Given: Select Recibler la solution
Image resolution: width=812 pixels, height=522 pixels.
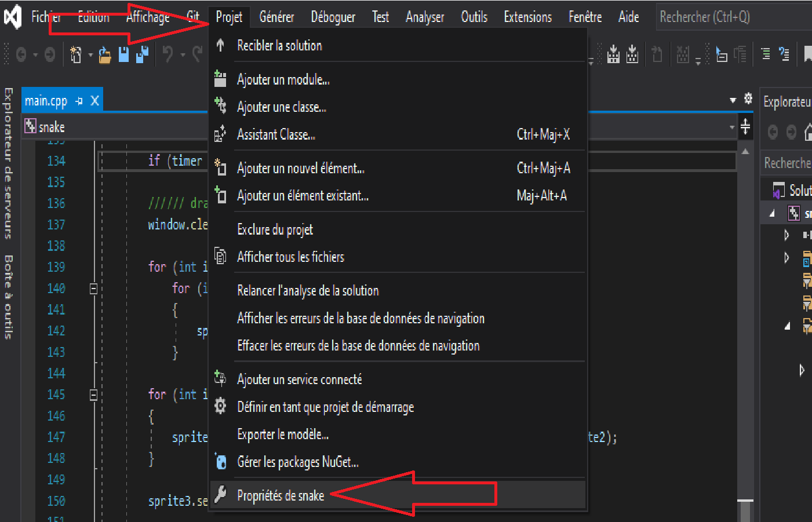Looking at the screenshot, I should (x=280, y=46).
